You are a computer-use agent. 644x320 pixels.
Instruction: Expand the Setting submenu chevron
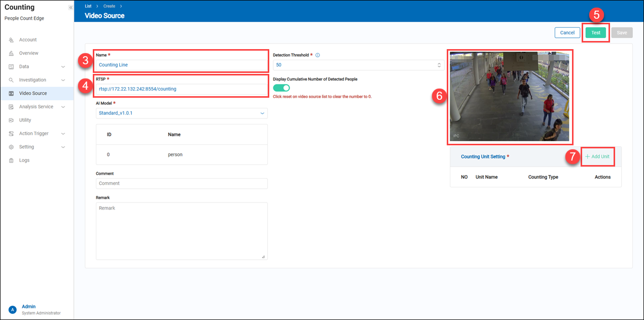(x=63, y=147)
